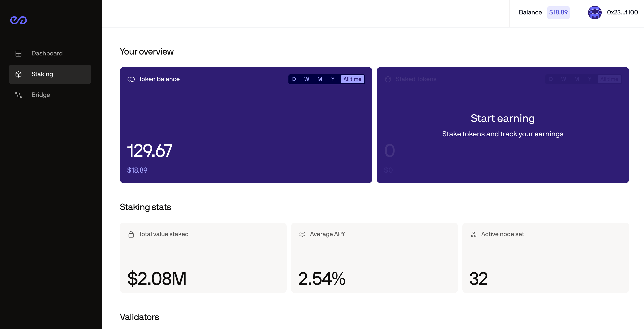Click the Token Balance coin icon

(131, 79)
